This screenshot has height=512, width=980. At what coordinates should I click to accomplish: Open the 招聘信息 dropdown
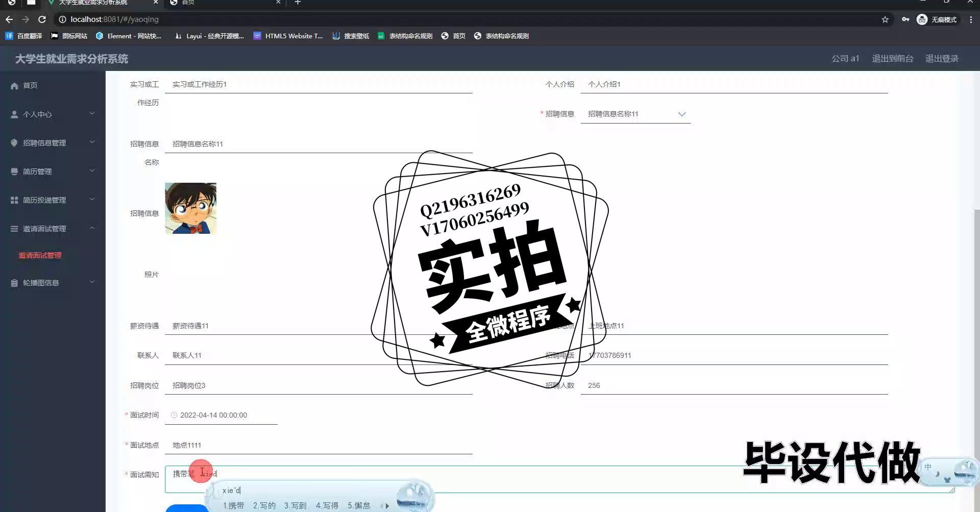coord(635,114)
